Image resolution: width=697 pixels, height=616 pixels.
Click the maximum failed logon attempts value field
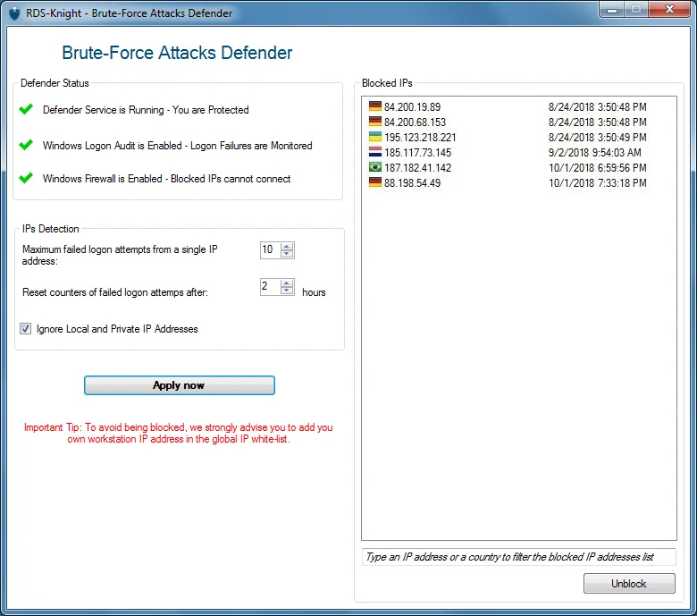point(271,250)
